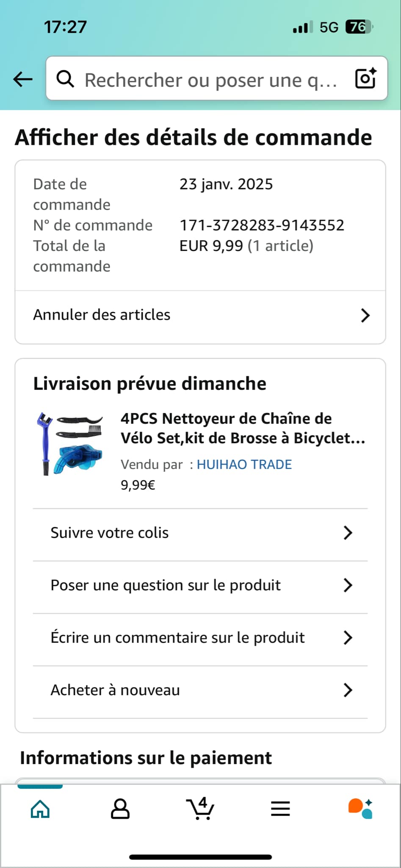Launch the Rufus AI assistant icon
Screen dimensions: 401x868
(x=360, y=809)
